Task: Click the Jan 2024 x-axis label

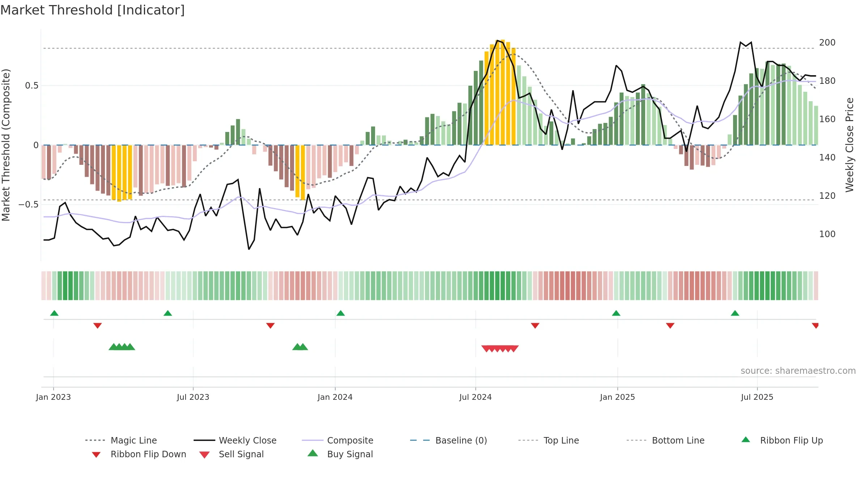Action: 335,397
